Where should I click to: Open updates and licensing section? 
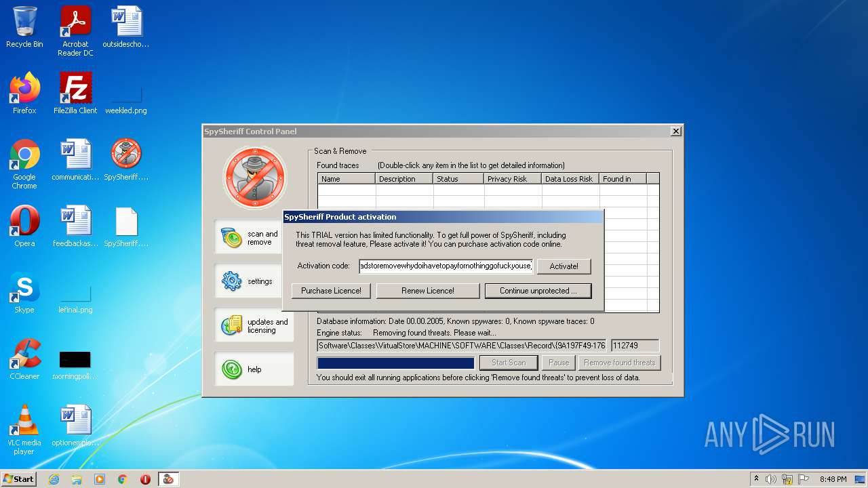point(254,325)
